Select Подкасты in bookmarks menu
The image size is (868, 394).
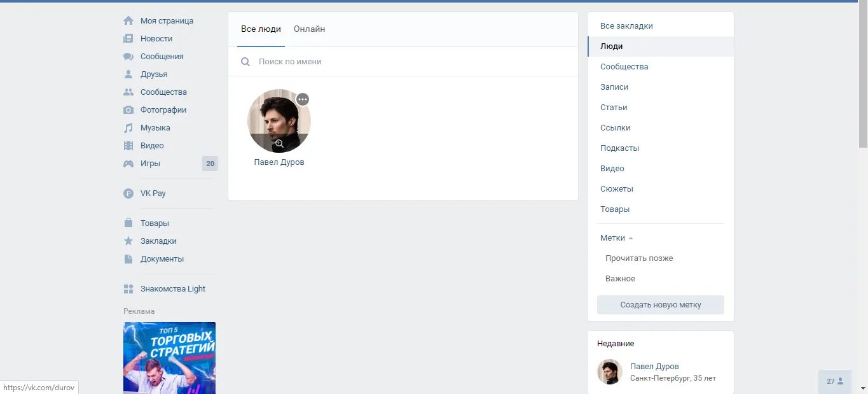pos(661,148)
